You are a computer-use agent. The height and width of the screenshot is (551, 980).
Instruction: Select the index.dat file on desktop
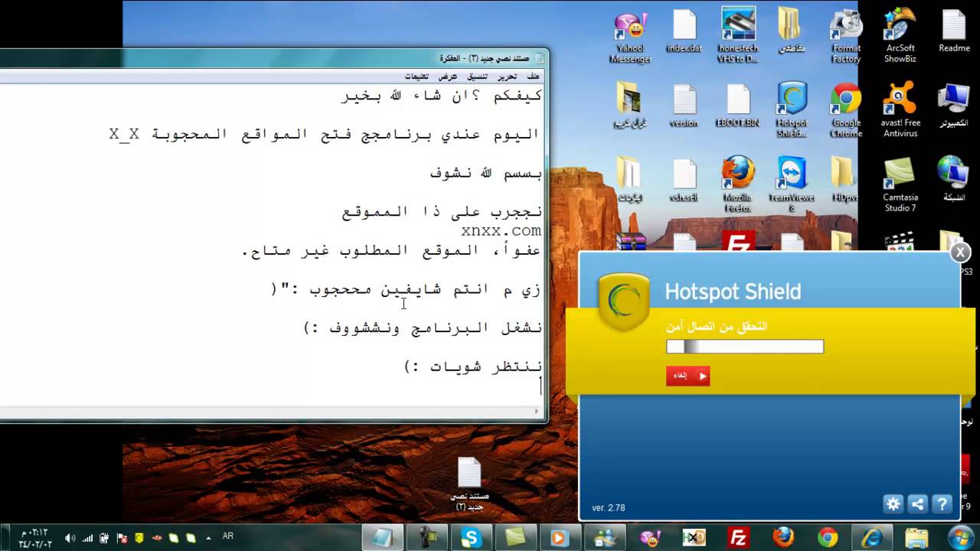click(x=684, y=32)
